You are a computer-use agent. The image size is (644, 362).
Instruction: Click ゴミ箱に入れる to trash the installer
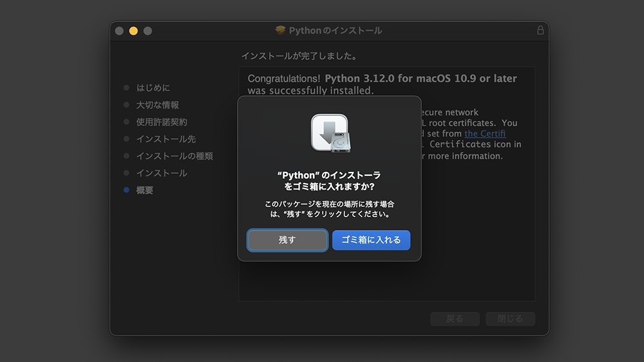pyautogui.click(x=372, y=240)
